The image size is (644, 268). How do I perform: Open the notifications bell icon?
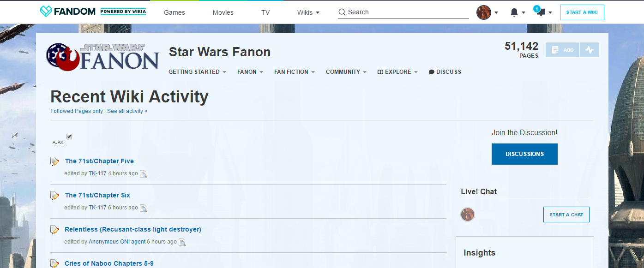click(514, 12)
